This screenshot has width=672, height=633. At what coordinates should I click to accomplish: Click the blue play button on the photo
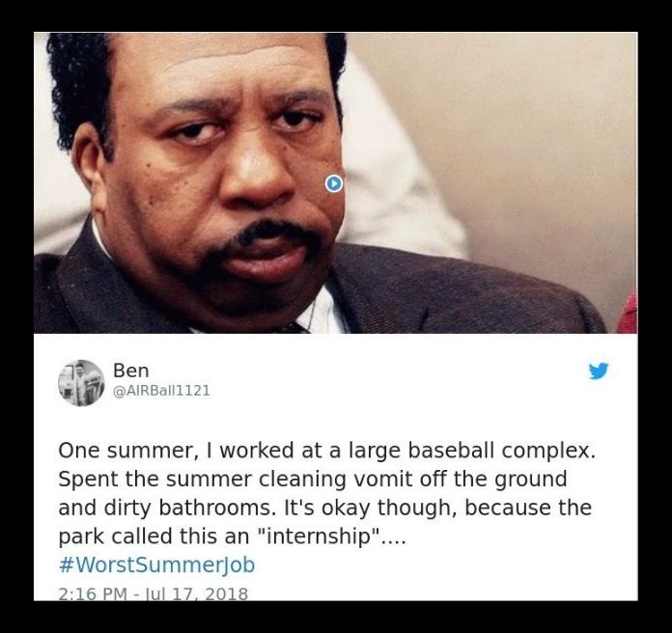(334, 183)
